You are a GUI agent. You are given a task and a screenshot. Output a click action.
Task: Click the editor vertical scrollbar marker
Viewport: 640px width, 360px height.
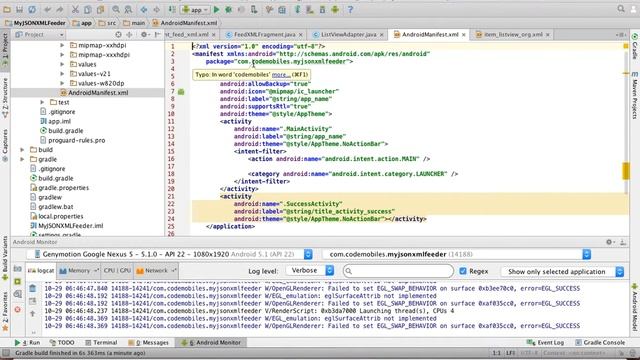626,171
